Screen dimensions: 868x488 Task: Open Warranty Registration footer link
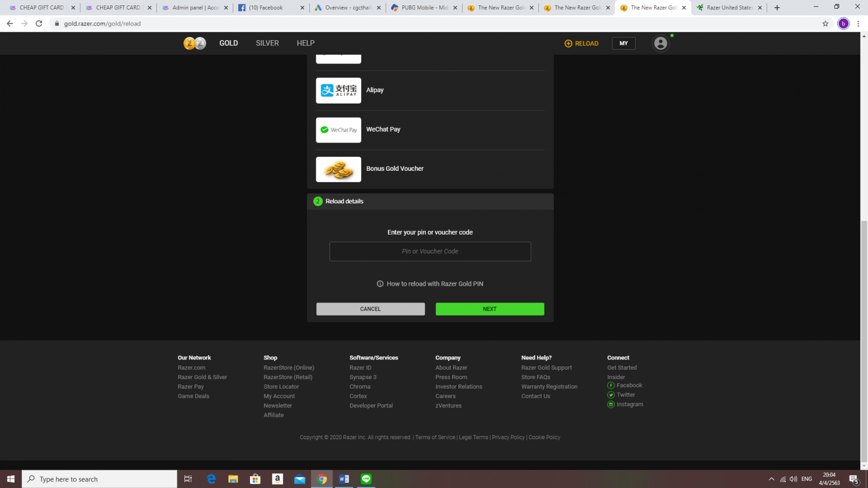pyautogui.click(x=549, y=387)
